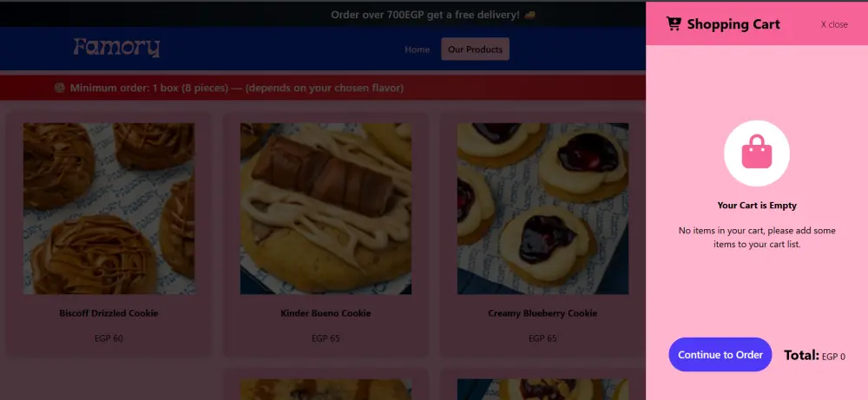868x400 pixels.
Task: Click the Shopping Cart heading text
Action: [x=733, y=24]
